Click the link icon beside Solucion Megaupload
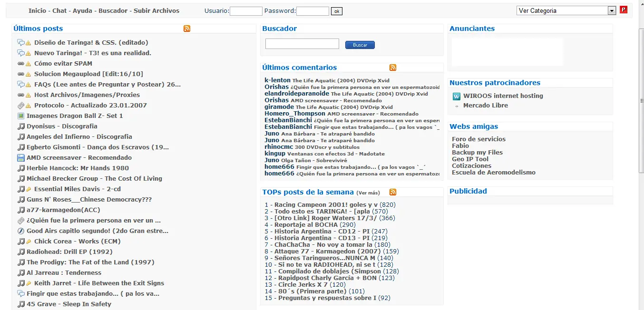Screen dimensions: 644x310 21,74
